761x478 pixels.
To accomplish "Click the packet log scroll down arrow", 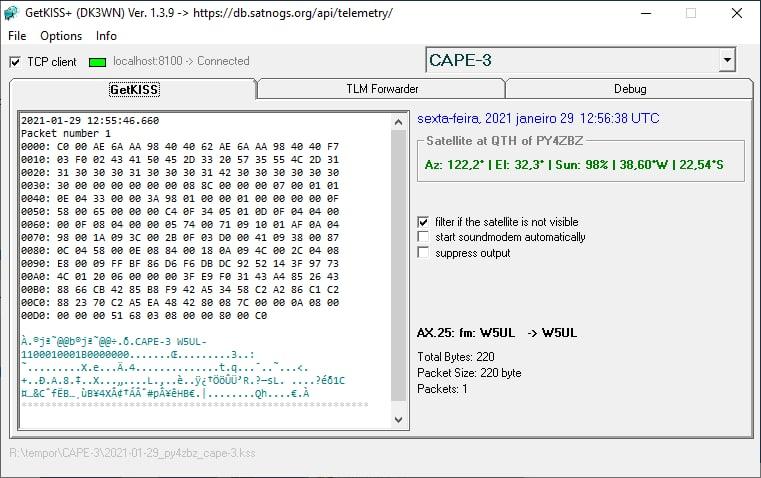I will 398,420.
